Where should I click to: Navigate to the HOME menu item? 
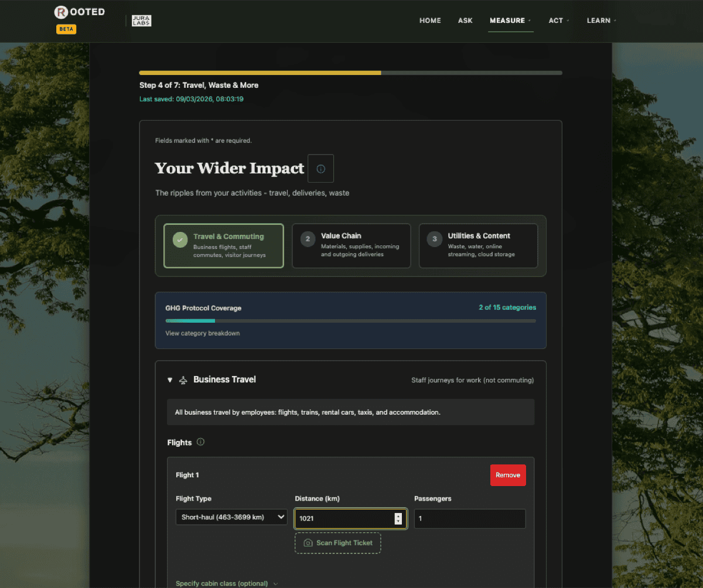pos(430,20)
